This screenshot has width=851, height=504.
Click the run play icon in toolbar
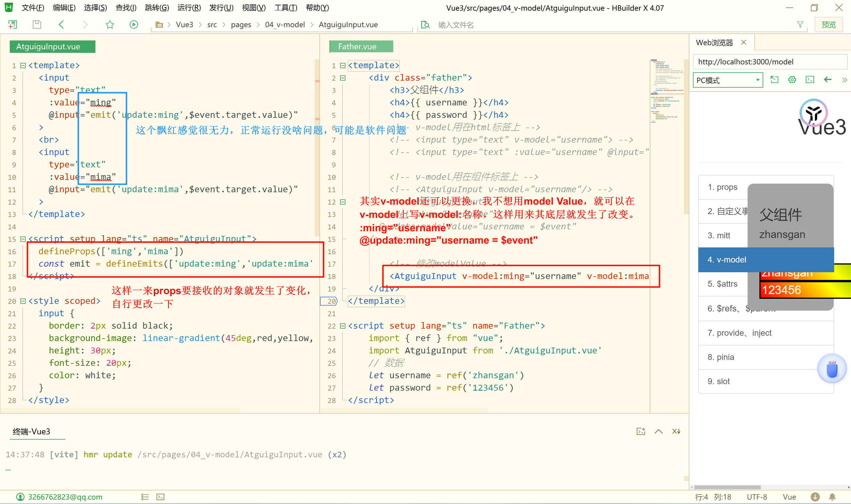click(x=134, y=25)
